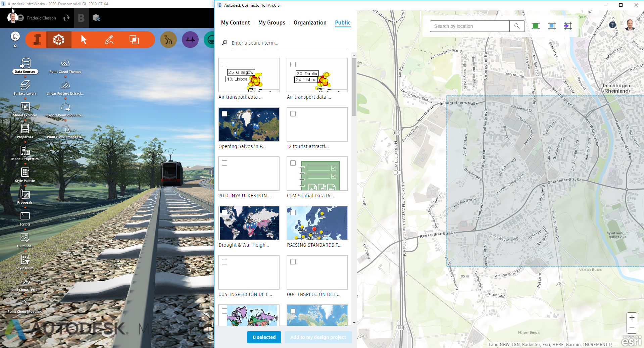Open the Bridges design tool icon
Screen dimensions: 644x348
(190, 39)
